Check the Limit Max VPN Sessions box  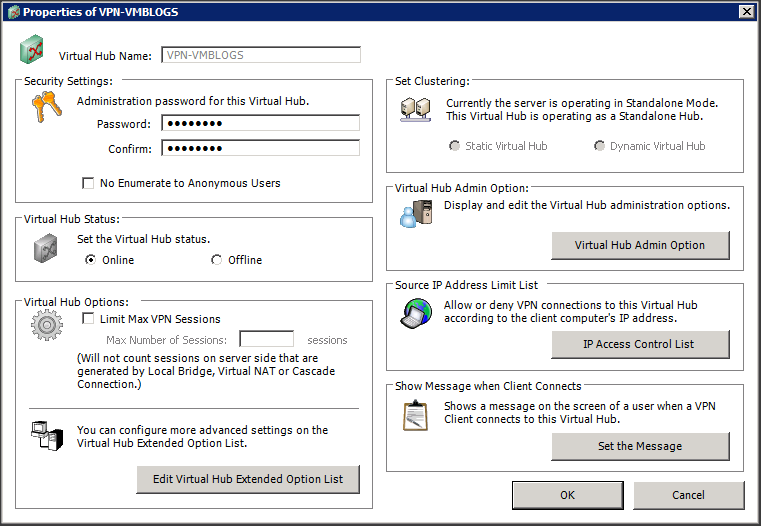click(x=88, y=320)
